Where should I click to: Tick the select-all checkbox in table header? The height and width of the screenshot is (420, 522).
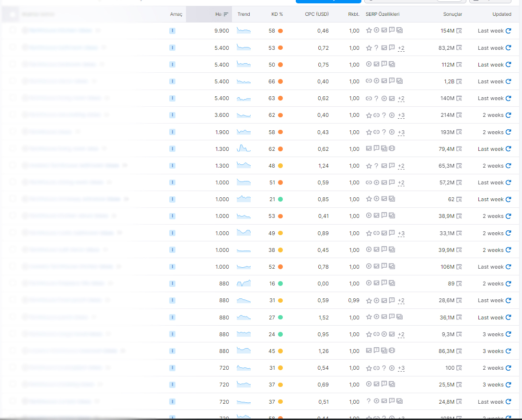[x=12, y=14]
